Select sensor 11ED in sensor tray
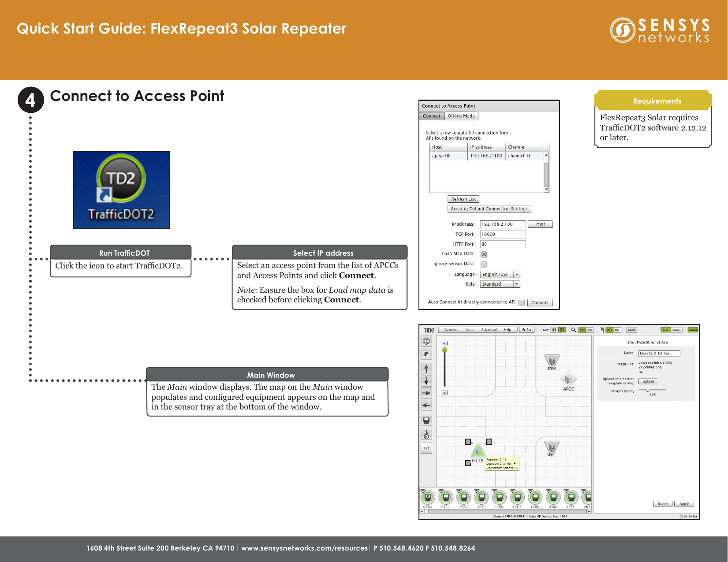The image size is (728, 562). (499, 499)
